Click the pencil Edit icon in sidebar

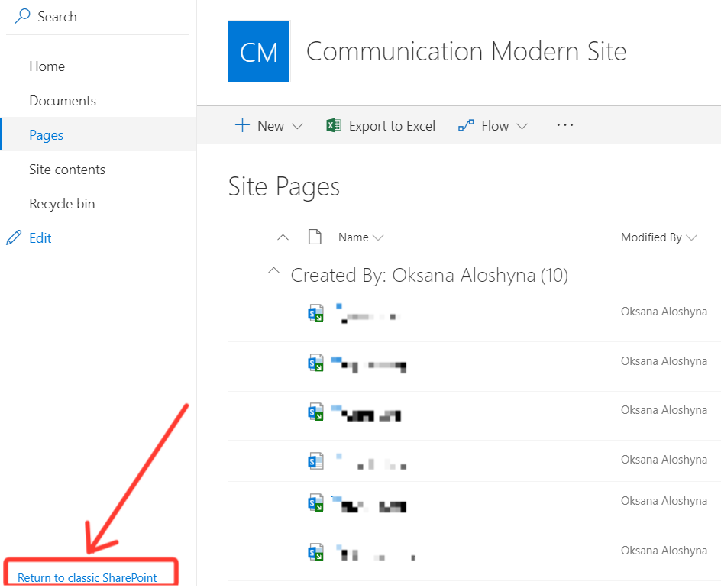click(x=14, y=237)
